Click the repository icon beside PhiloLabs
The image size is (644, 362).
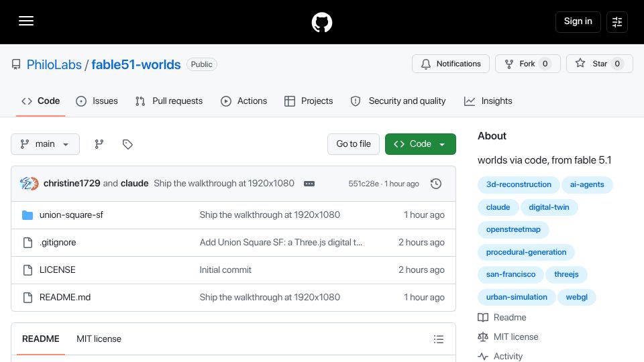(16, 64)
